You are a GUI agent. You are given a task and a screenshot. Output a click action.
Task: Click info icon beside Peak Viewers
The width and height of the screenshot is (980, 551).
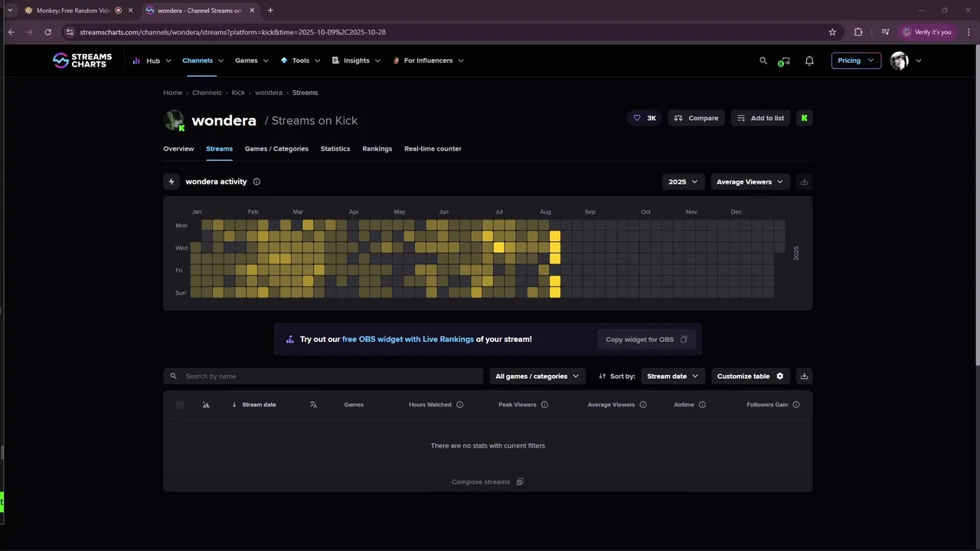[544, 405]
